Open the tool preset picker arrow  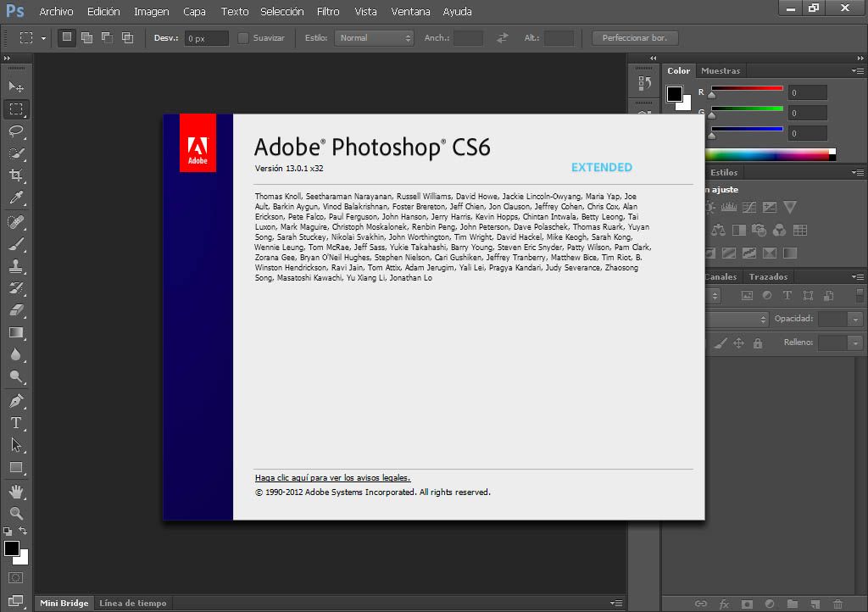(43, 38)
